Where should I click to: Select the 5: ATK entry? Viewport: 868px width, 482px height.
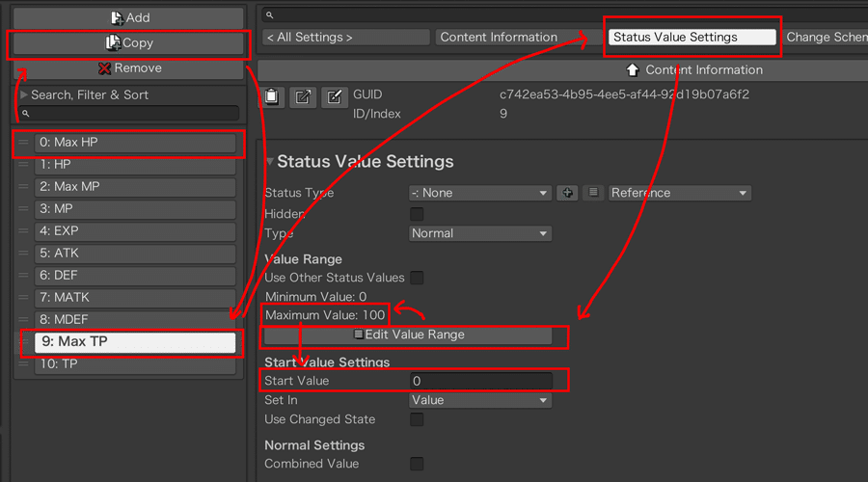coord(135,253)
